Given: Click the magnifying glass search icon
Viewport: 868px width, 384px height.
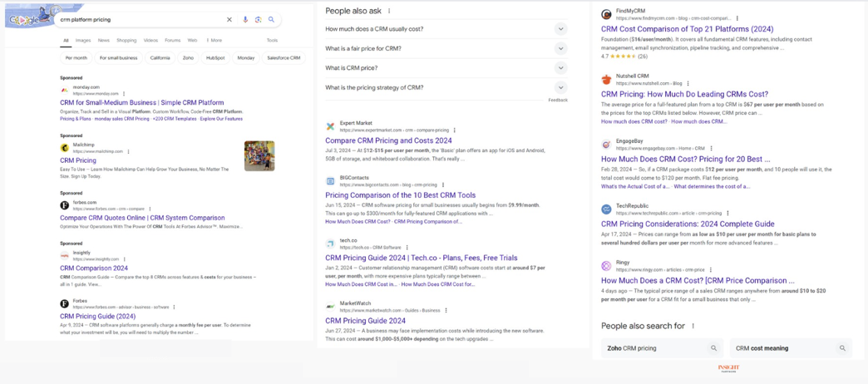Looking at the screenshot, I should (271, 19).
